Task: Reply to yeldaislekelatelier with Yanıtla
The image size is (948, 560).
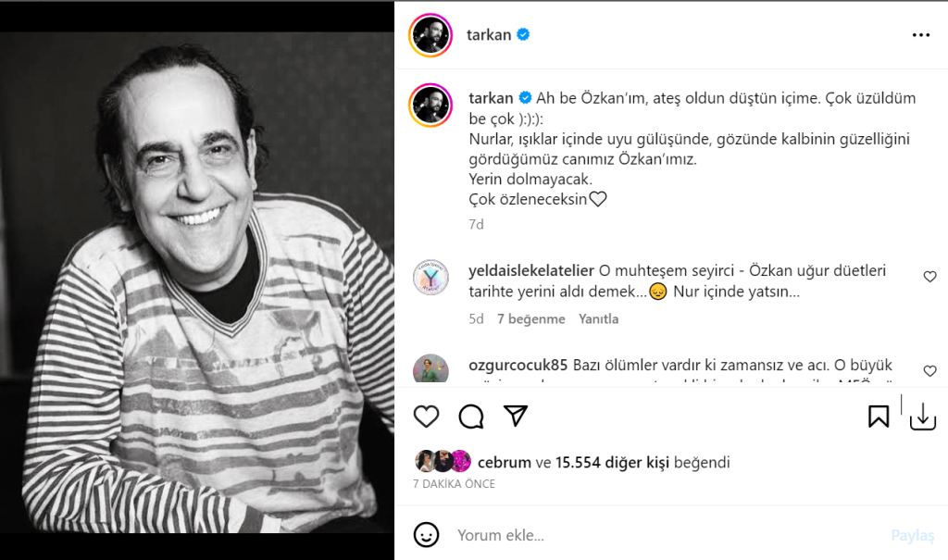Action: pyautogui.click(x=598, y=319)
